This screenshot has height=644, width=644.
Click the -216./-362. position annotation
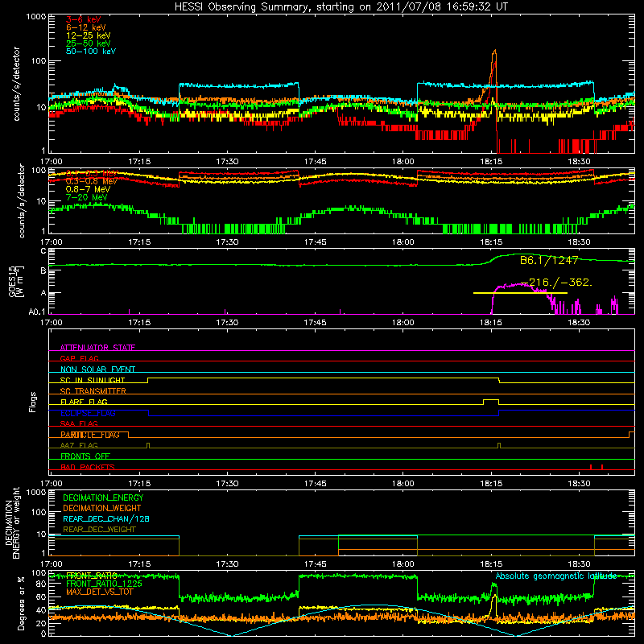(556, 283)
